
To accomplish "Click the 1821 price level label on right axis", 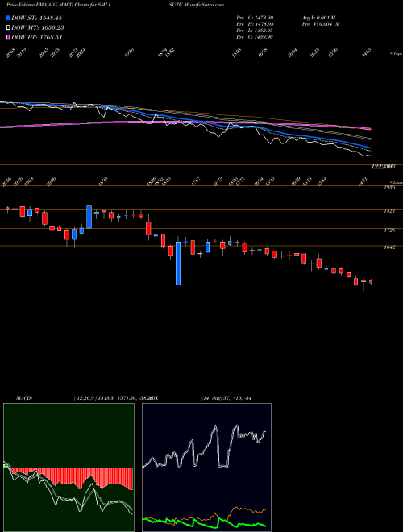I will (x=390, y=211).
